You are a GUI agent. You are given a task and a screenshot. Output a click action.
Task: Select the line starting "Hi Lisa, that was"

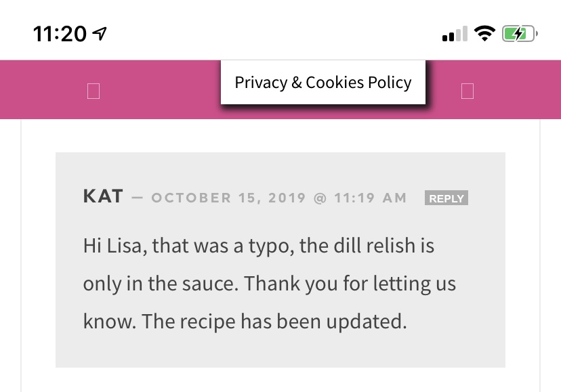coord(259,246)
